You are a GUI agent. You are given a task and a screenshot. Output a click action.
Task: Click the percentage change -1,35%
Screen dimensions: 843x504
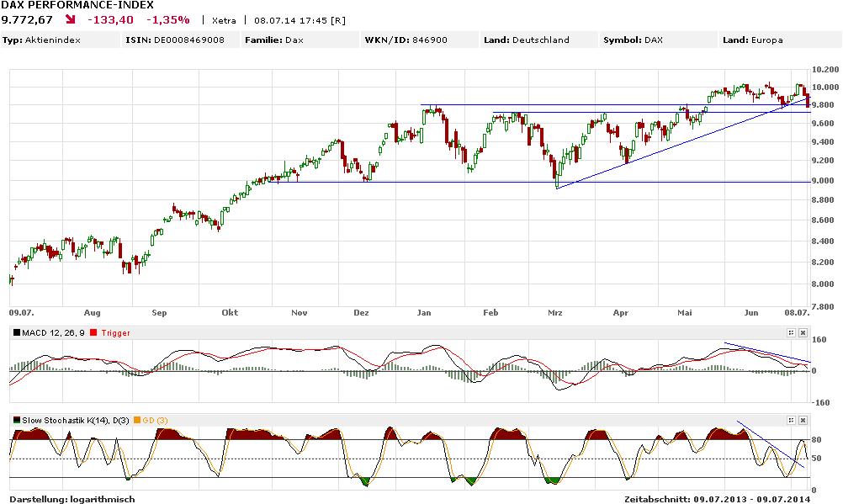(x=168, y=20)
